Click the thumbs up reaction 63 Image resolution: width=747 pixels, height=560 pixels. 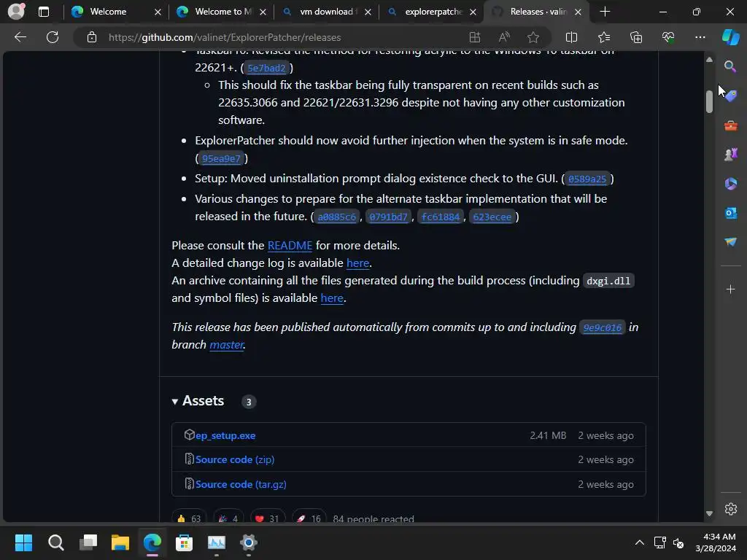(x=189, y=518)
